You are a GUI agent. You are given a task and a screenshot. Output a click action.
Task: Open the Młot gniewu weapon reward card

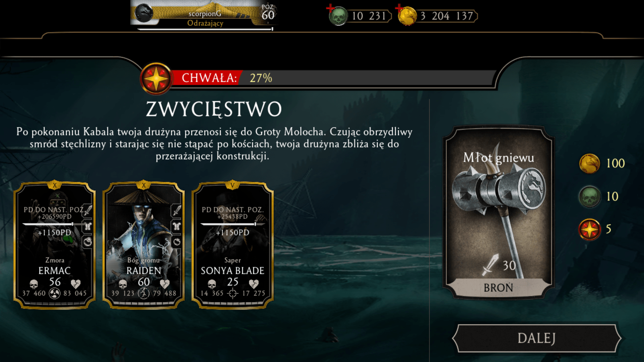(498, 212)
